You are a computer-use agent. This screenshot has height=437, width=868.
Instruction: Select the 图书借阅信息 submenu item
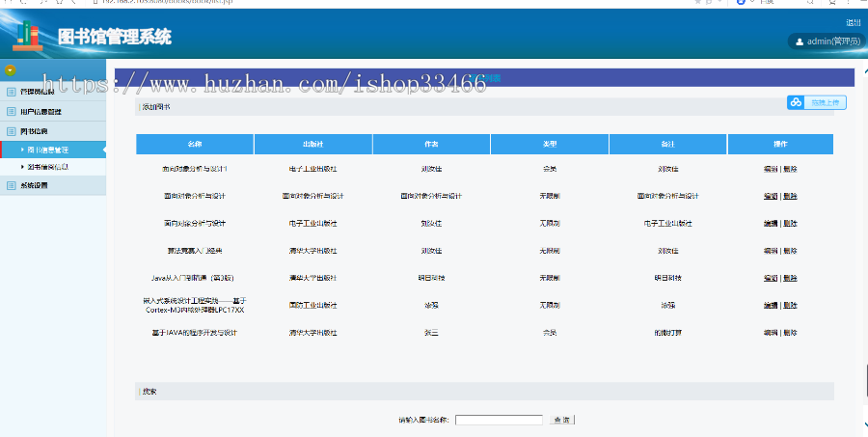[53, 167]
